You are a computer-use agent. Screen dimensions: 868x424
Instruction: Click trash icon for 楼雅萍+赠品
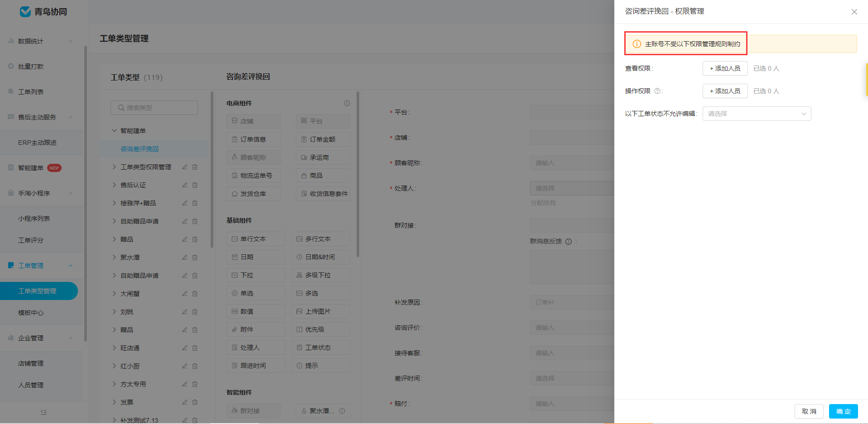[195, 203]
